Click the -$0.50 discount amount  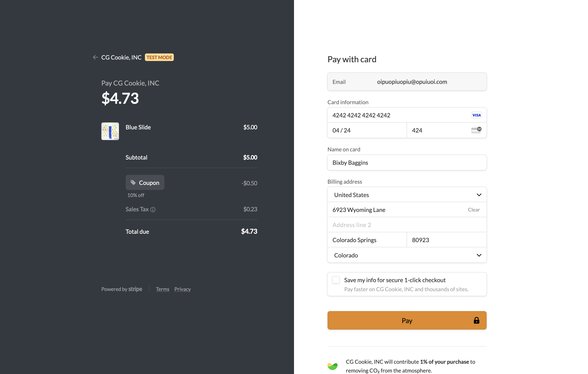[249, 183]
